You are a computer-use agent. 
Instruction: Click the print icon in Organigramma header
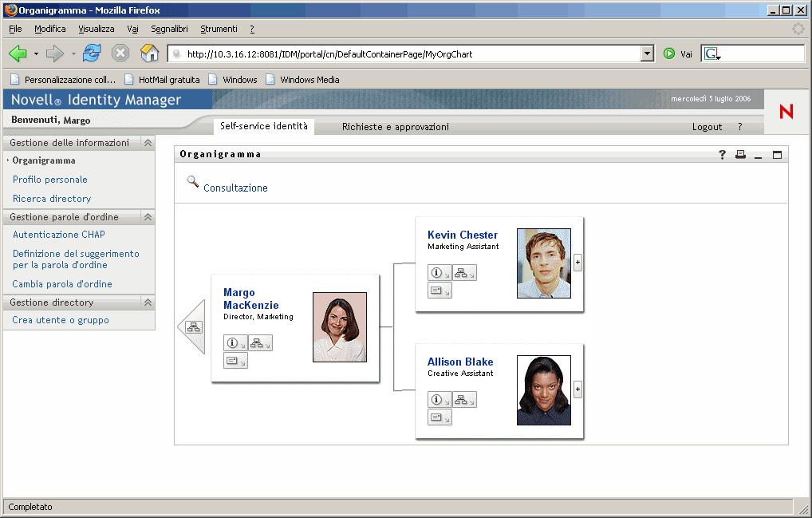pyautogui.click(x=740, y=155)
